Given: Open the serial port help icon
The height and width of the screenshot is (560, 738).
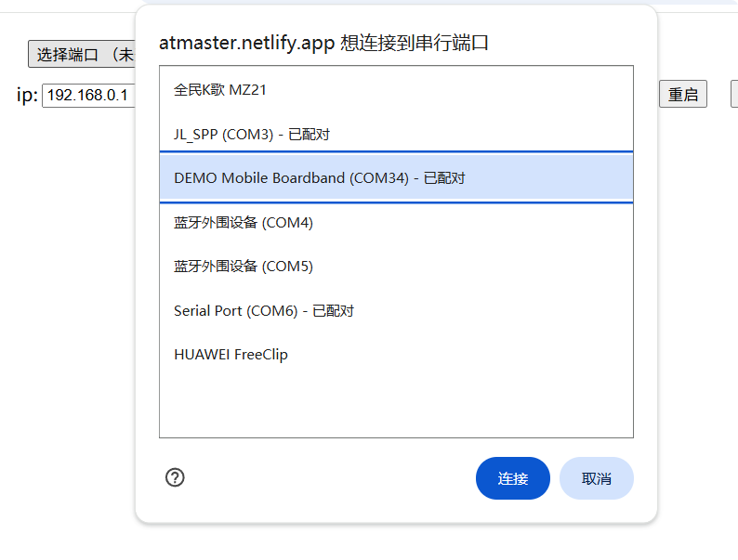Looking at the screenshot, I should click(x=175, y=477).
